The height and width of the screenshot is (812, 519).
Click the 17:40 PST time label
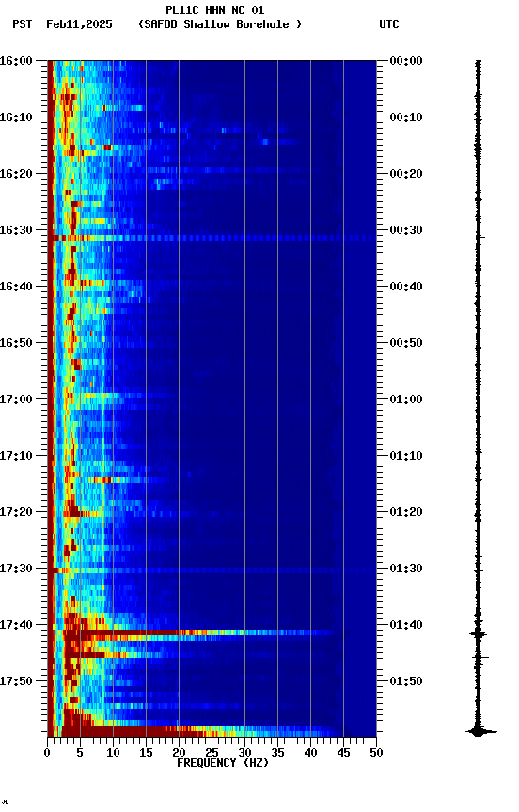(16, 625)
